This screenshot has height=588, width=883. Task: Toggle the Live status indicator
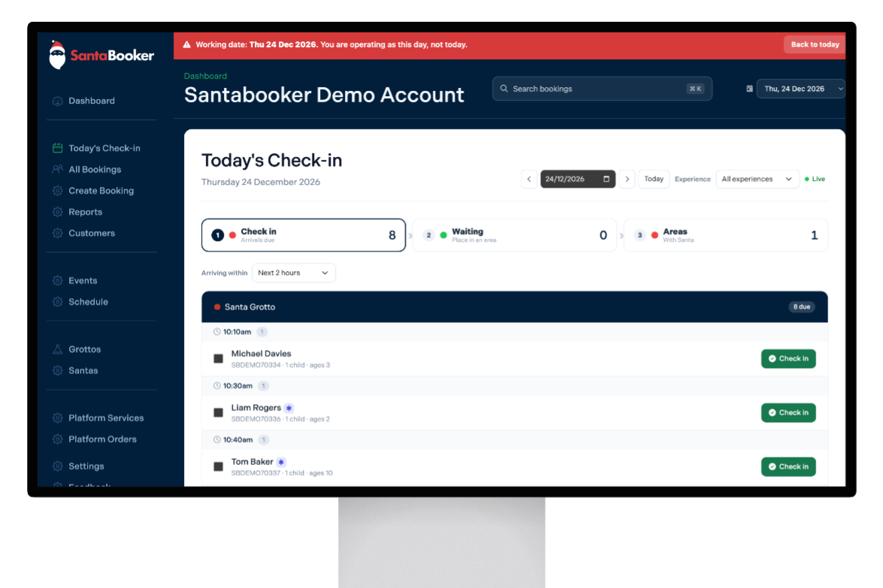[815, 179]
